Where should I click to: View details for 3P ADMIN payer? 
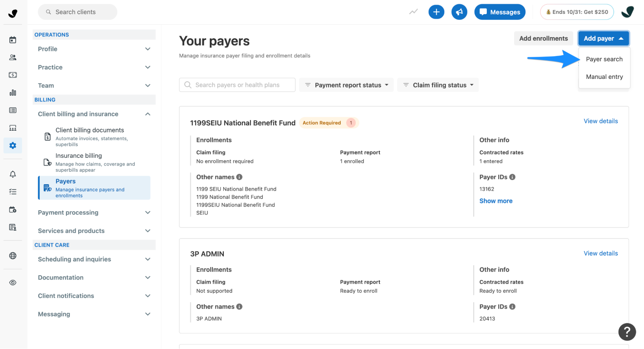(x=601, y=253)
